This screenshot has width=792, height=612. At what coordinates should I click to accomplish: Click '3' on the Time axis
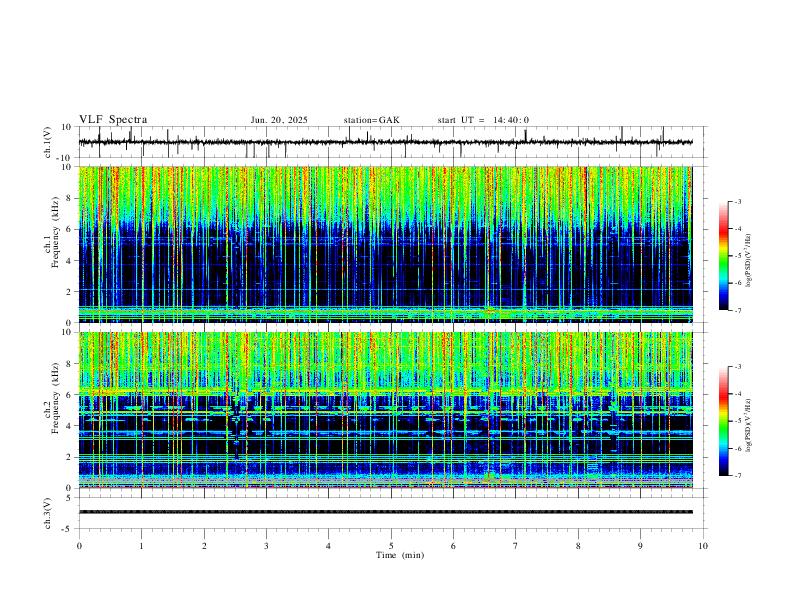tap(266, 546)
